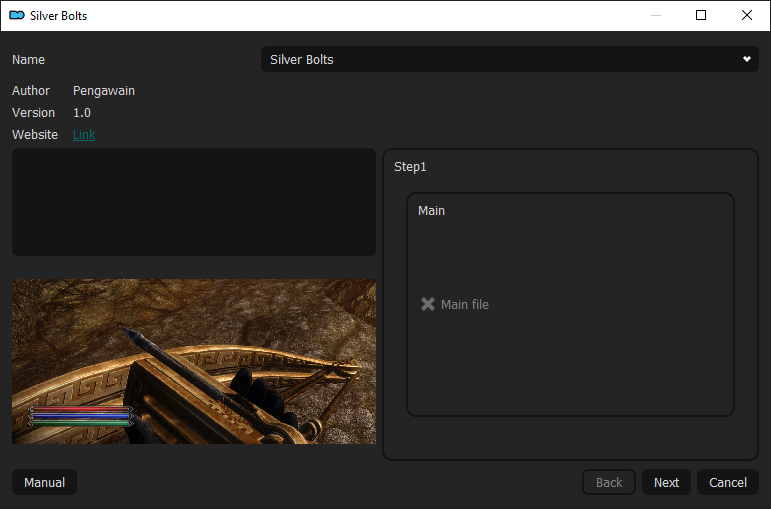This screenshot has height=509, width=771.
Task: Click the Silver Bolts title bar text
Action: [59, 16]
